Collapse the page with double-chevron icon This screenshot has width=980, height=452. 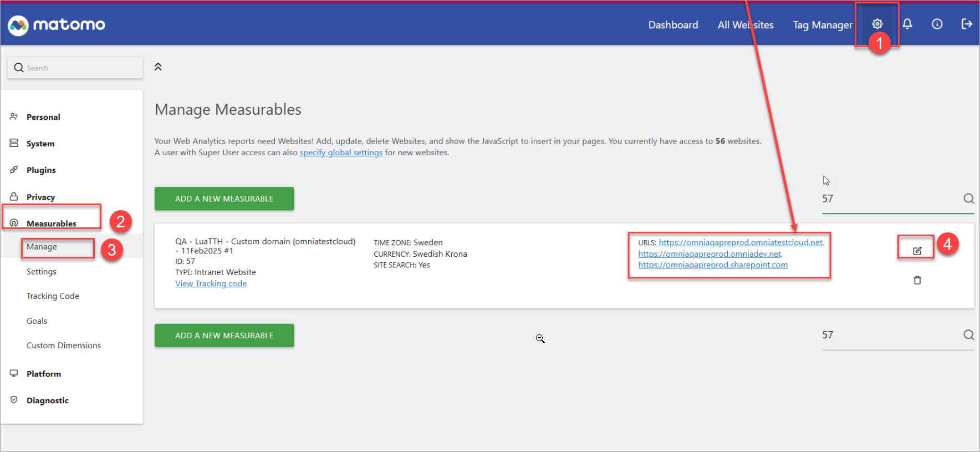coord(158,67)
